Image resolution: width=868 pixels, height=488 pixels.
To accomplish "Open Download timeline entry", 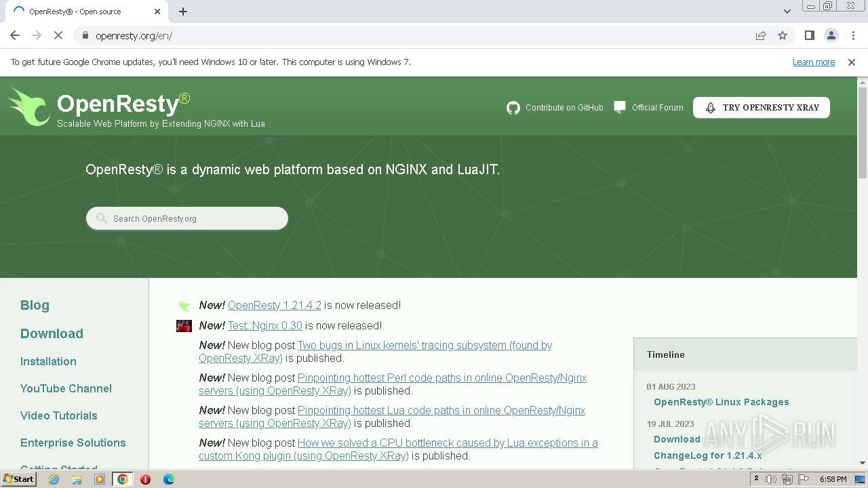I will click(x=677, y=439).
